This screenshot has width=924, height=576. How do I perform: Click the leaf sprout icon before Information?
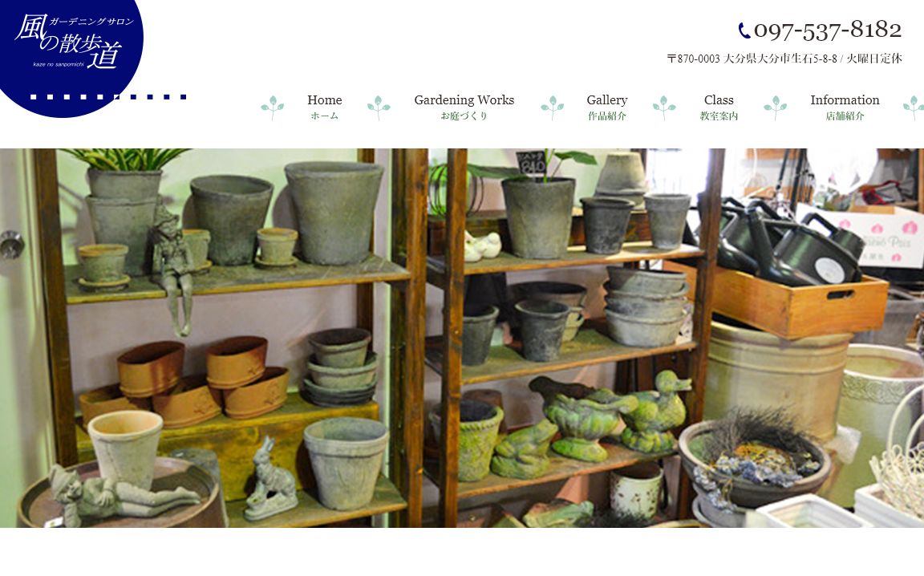tap(775, 107)
